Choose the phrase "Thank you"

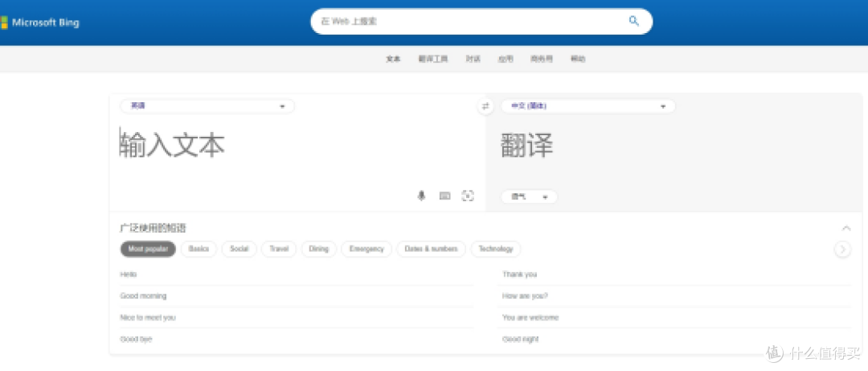519,274
